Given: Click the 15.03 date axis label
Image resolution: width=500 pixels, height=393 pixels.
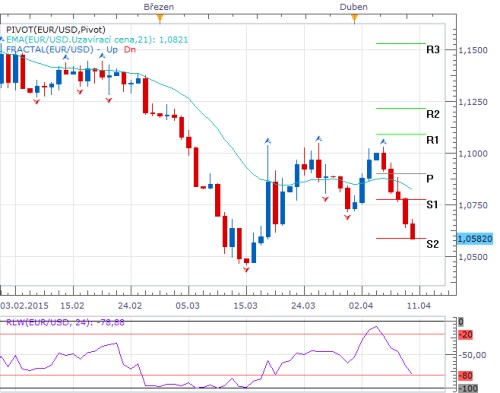Looking at the screenshot, I should [x=246, y=306].
